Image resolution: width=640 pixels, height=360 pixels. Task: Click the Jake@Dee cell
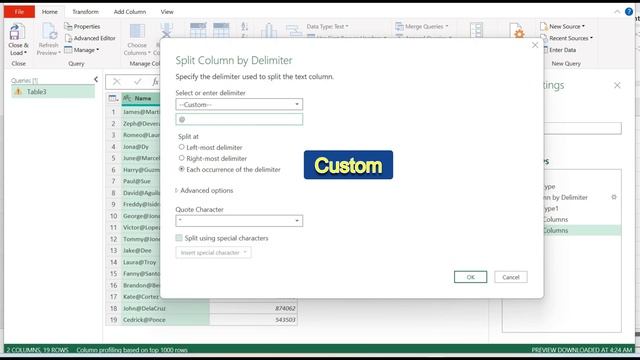point(140,251)
